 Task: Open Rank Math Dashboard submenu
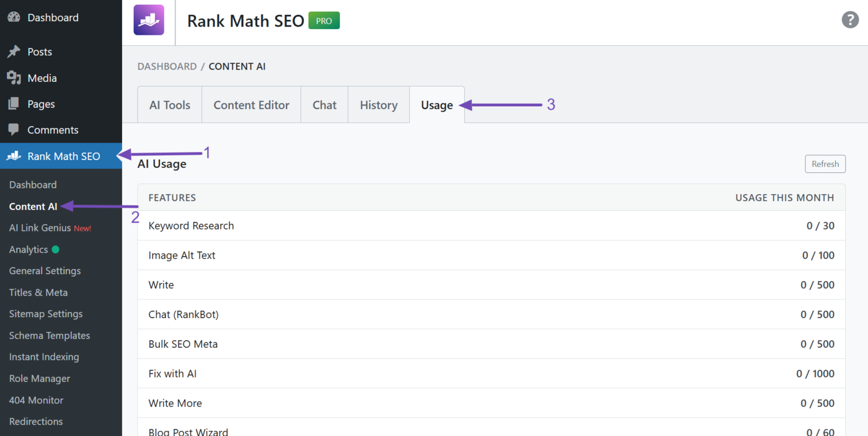pyautogui.click(x=33, y=185)
